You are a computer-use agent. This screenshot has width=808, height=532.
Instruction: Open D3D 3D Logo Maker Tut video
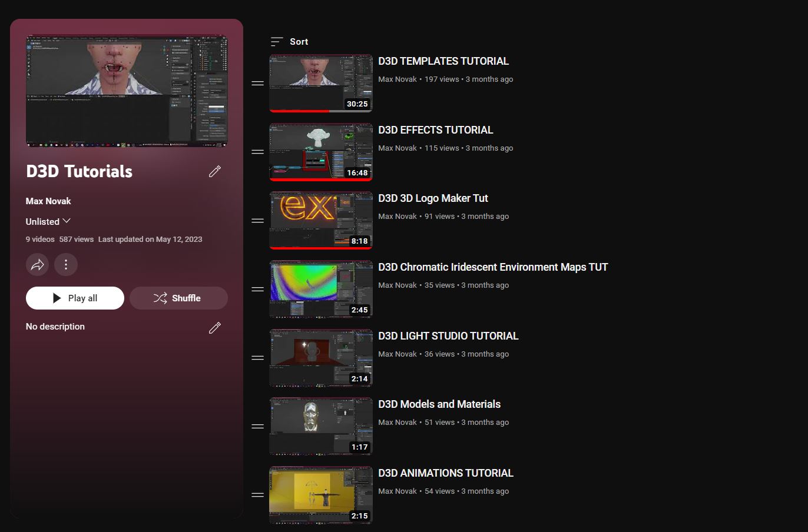click(433, 198)
